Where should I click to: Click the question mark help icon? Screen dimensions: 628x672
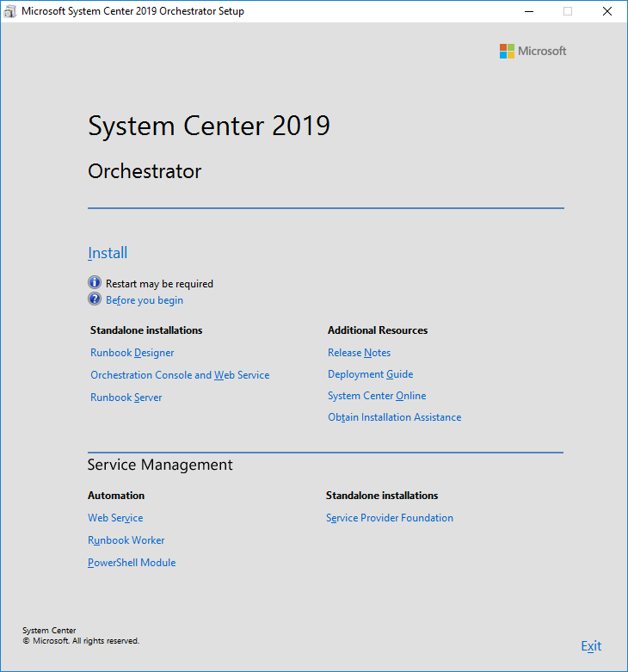tap(95, 299)
